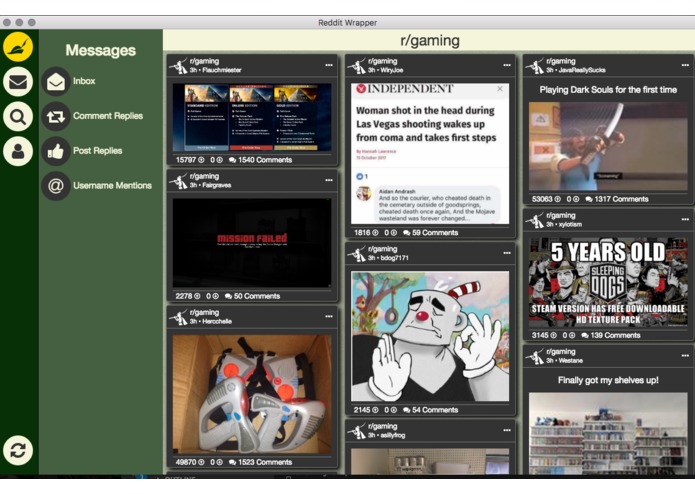695x494 pixels.
Task: Open the 1317 Comments link
Action: pyautogui.click(x=617, y=199)
